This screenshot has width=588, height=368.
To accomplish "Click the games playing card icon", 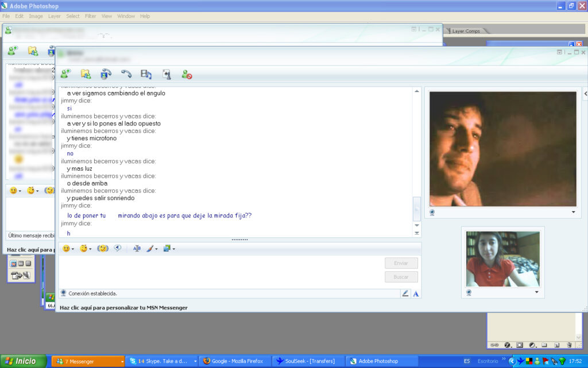I will click(x=167, y=74).
